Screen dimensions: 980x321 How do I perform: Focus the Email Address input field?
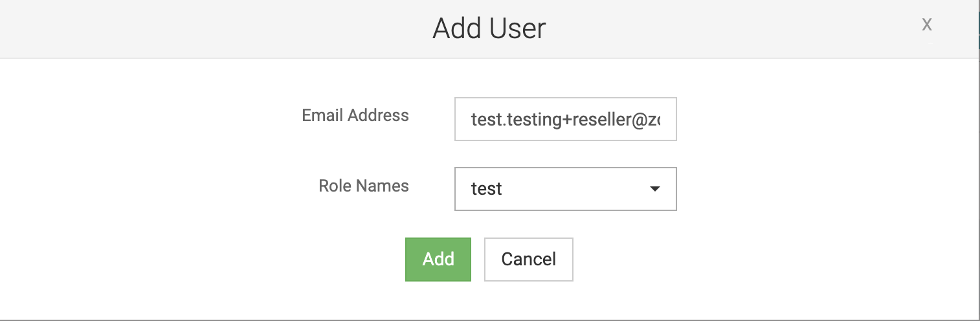click(x=566, y=119)
